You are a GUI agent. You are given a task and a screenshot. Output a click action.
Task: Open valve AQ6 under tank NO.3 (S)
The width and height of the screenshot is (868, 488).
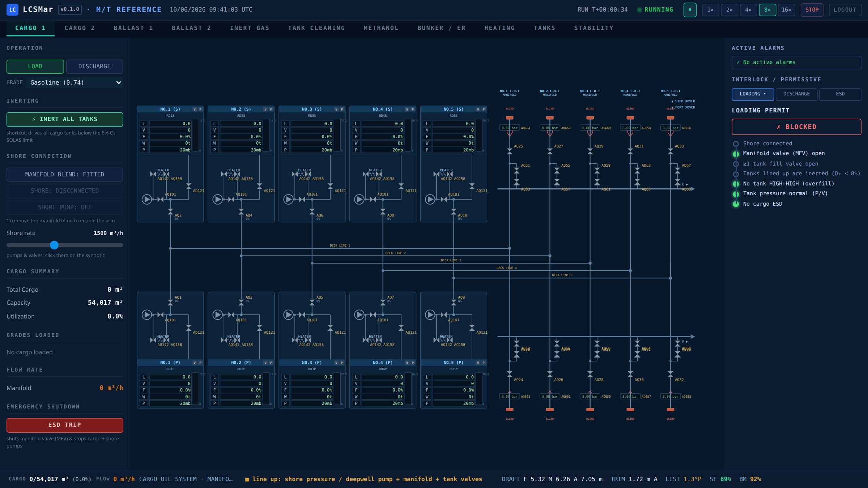coord(312,212)
